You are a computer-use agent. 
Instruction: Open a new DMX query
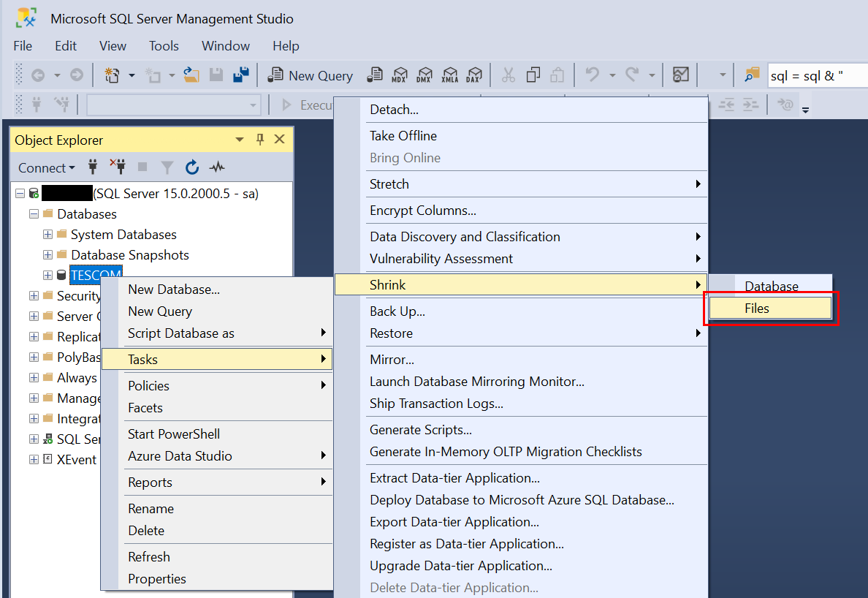425,75
